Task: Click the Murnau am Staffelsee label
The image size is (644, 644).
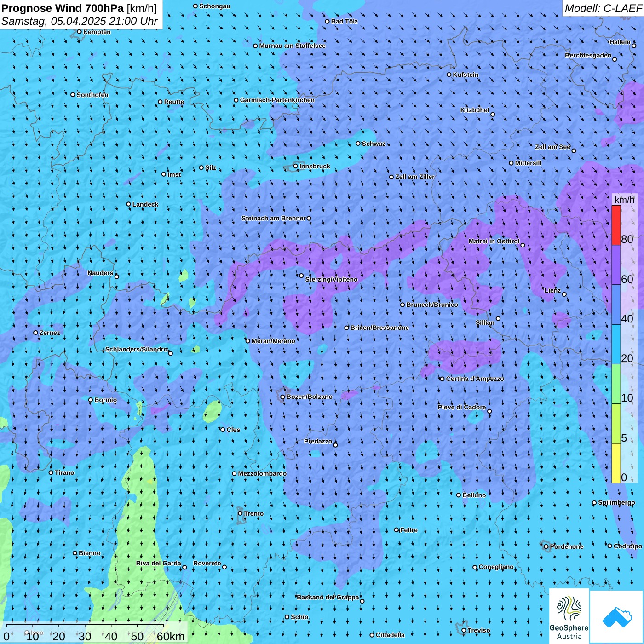Action: point(292,46)
